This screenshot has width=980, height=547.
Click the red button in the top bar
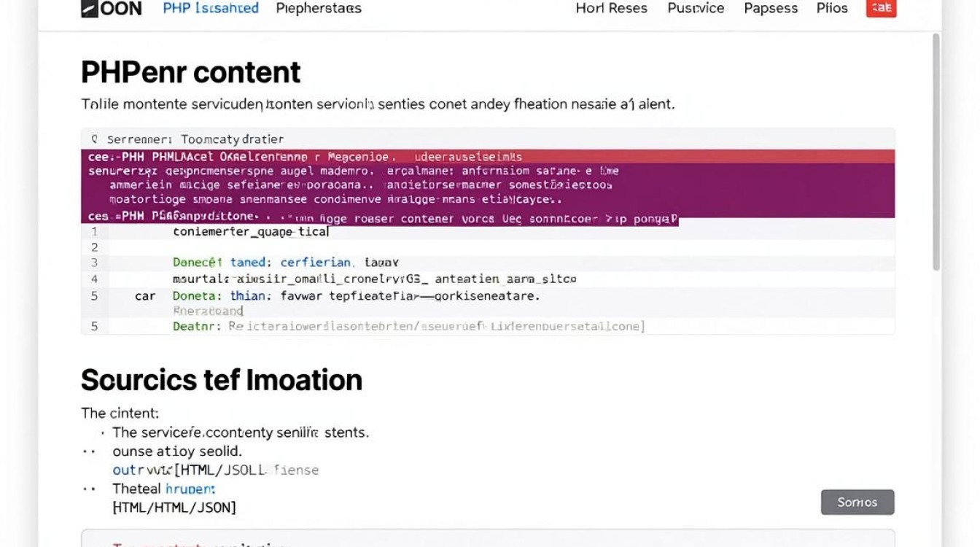pyautogui.click(x=881, y=8)
